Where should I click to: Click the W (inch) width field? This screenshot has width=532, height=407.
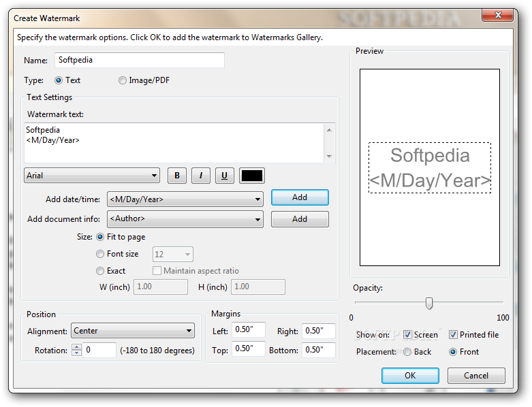pos(161,287)
